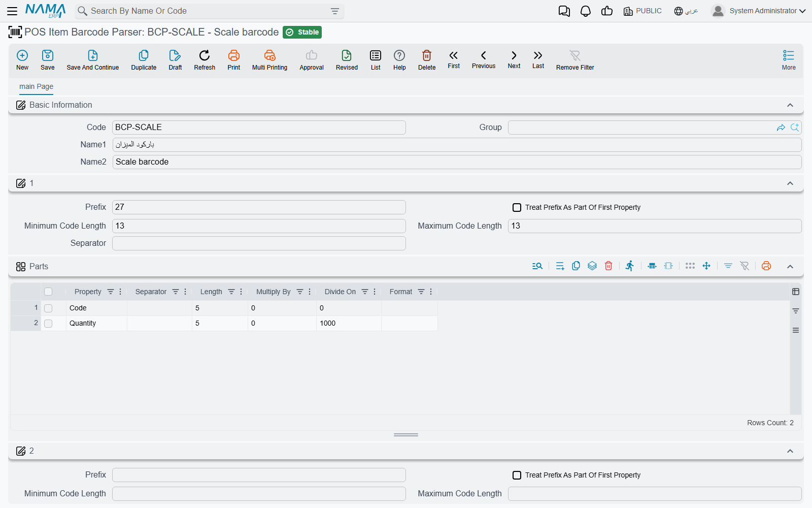Open the More menu
This screenshot has width=812, height=508.
(789, 60)
